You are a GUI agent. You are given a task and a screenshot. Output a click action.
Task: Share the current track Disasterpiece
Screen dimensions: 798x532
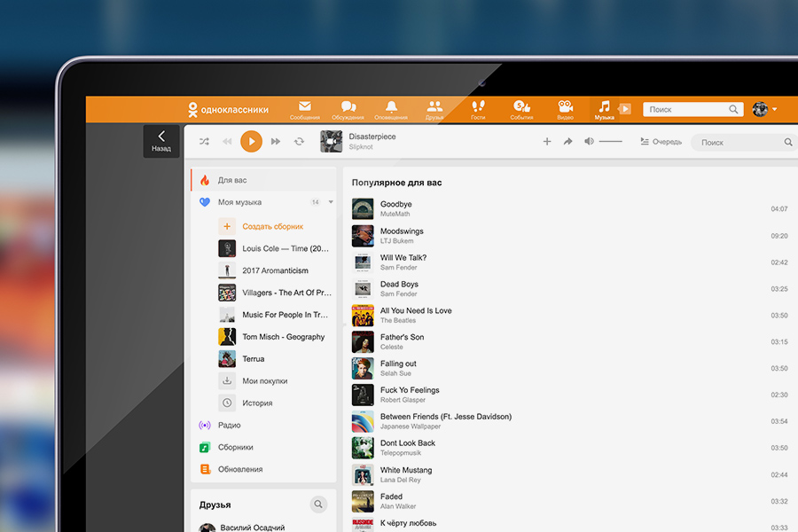click(x=568, y=142)
